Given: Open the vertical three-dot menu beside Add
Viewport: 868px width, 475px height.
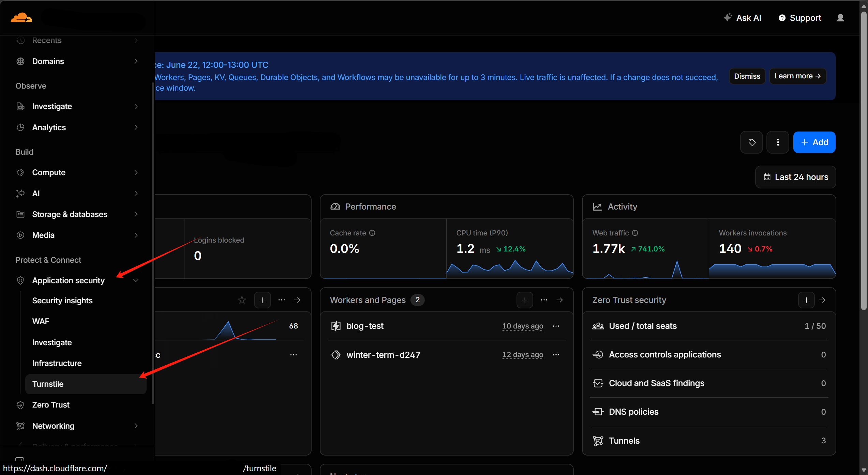Looking at the screenshot, I should (778, 142).
